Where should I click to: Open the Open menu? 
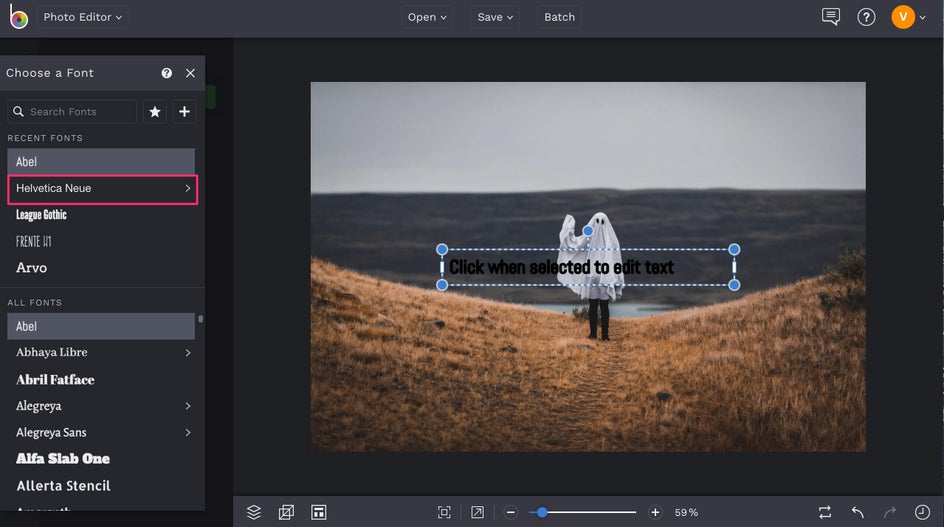(x=427, y=17)
